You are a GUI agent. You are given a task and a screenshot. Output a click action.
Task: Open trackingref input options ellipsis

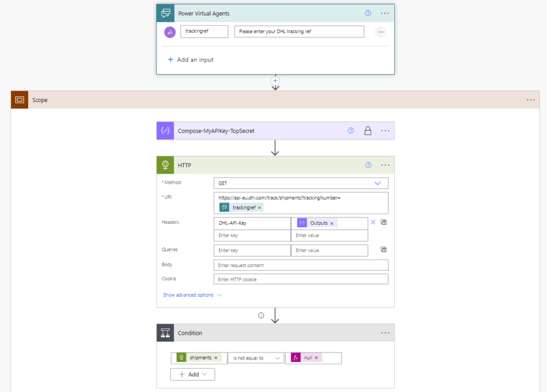380,32
